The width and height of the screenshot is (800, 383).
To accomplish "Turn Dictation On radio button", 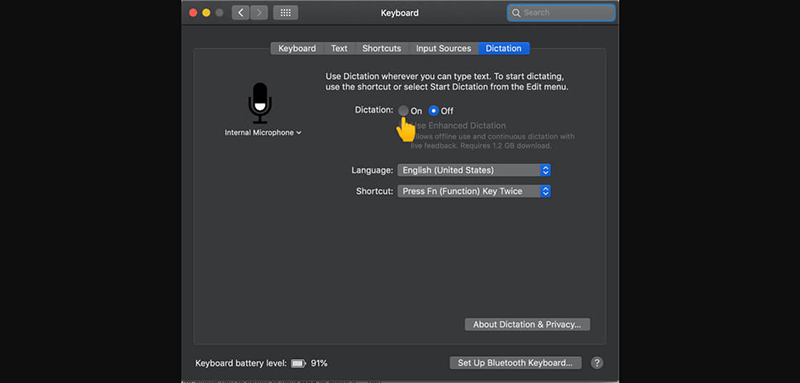I will 404,111.
